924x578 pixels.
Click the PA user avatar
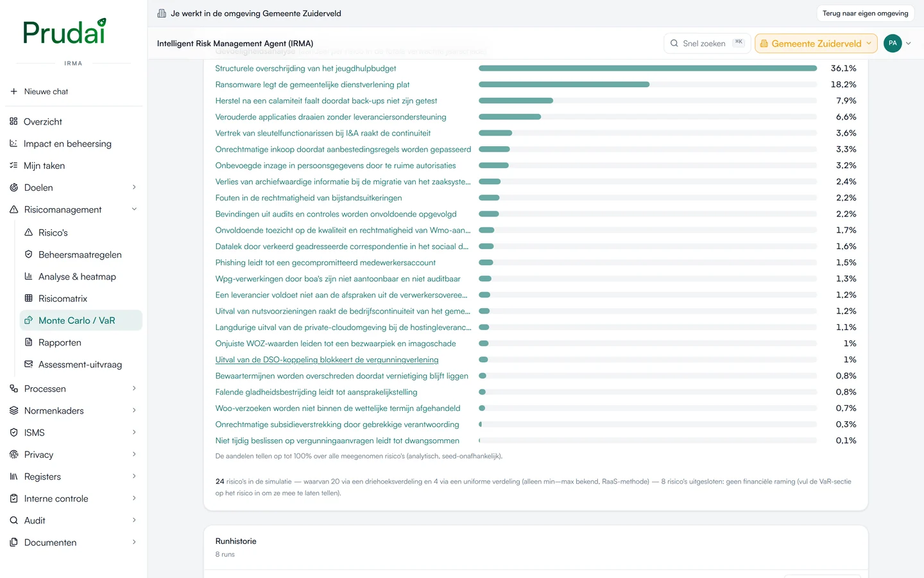pos(893,44)
